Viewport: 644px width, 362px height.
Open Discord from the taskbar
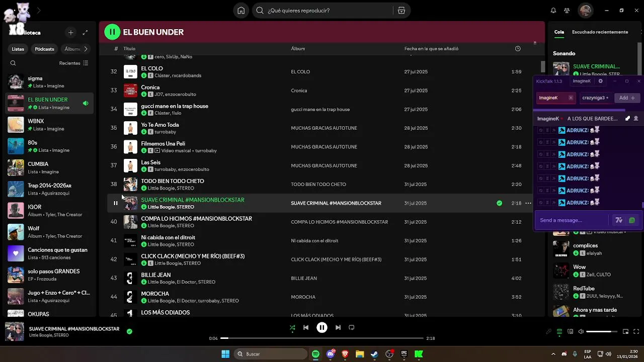(331, 354)
